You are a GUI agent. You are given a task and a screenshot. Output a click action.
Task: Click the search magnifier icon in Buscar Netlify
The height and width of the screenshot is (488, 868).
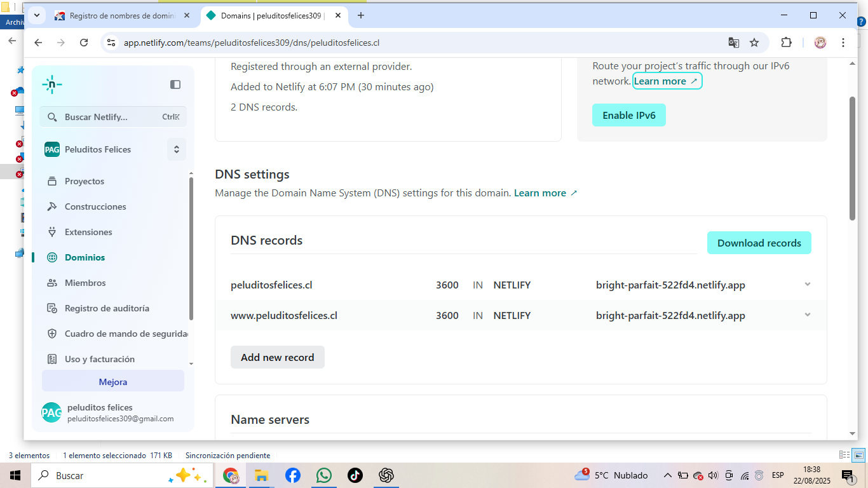(52, 117)
